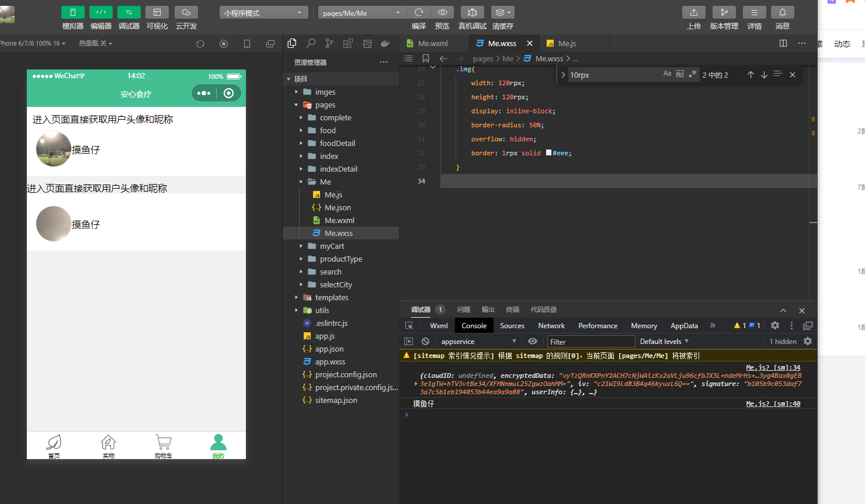Click the editor bookmark icon
The height and width of the screenshot is (504, 865).
tap(426, 58)
